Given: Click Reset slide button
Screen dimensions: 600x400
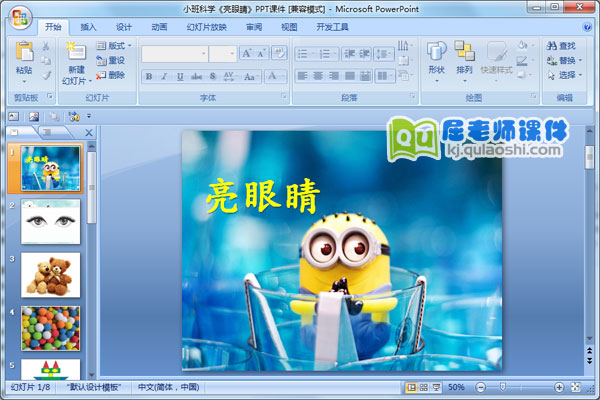Looking at the screenshot, I should coord(111,60).
